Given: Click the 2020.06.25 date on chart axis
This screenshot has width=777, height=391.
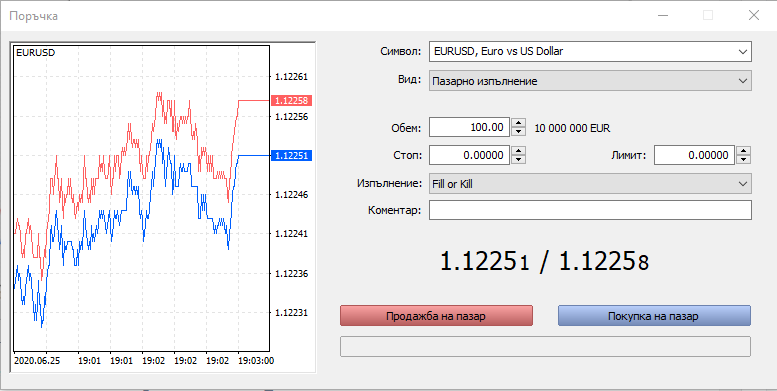Looking at the screenshot, I should click(x=37, y=361).
